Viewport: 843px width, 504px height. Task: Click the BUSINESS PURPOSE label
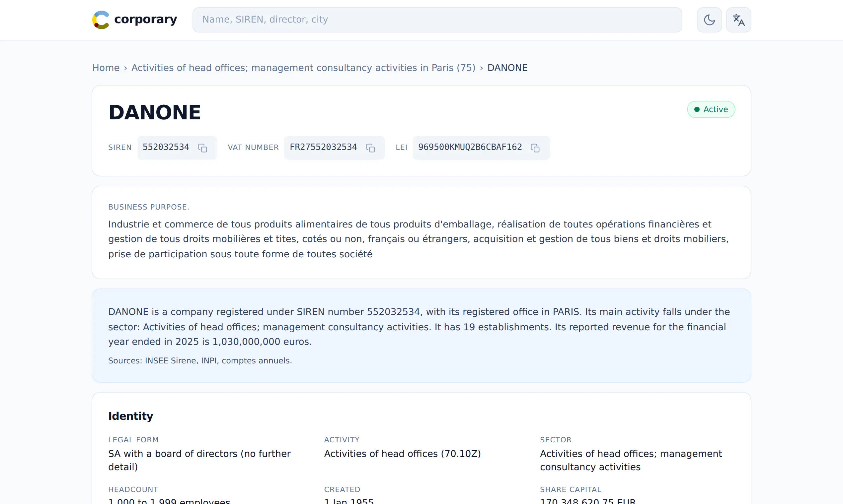[149, 207]
